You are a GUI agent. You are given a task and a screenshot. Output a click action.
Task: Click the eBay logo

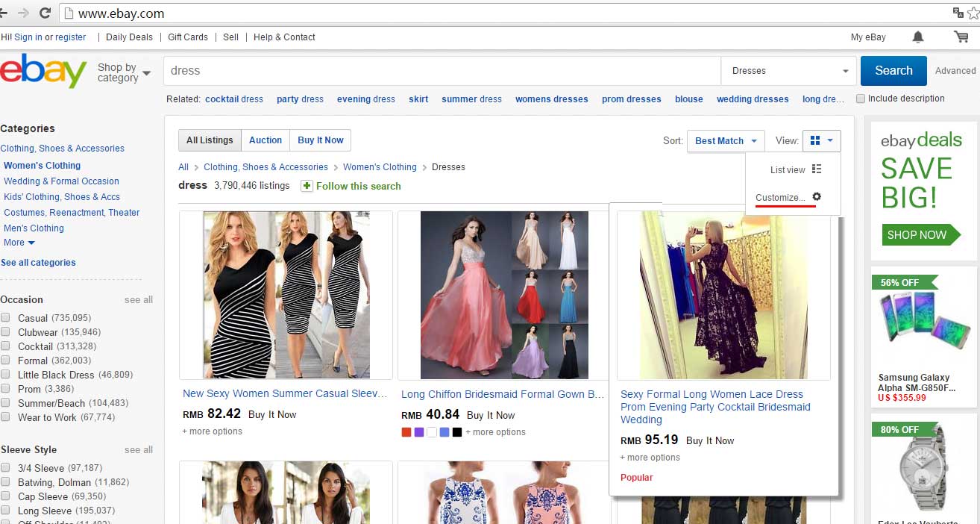(43, 71)
